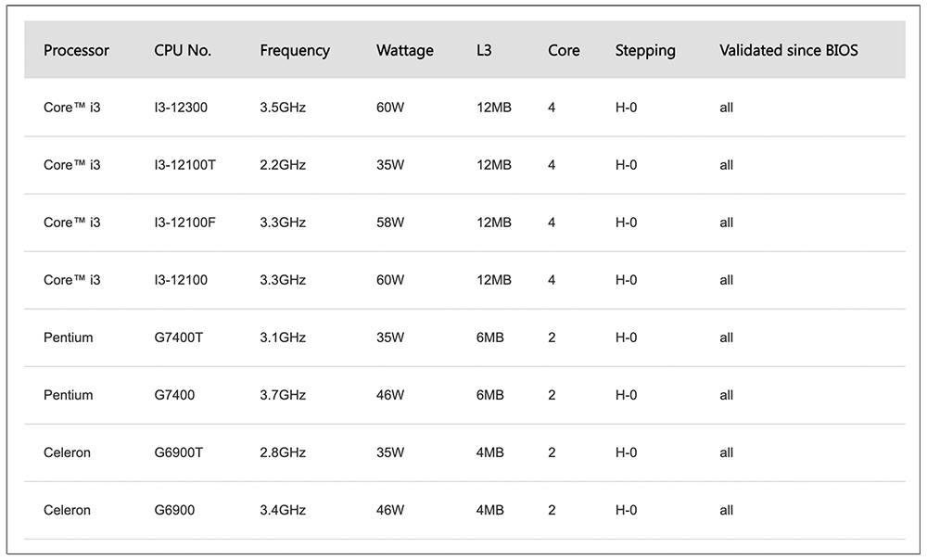Click the G6900T CPU entry
Image resolution: width=927 pixels, height=560 pixels.
(178, 452)
